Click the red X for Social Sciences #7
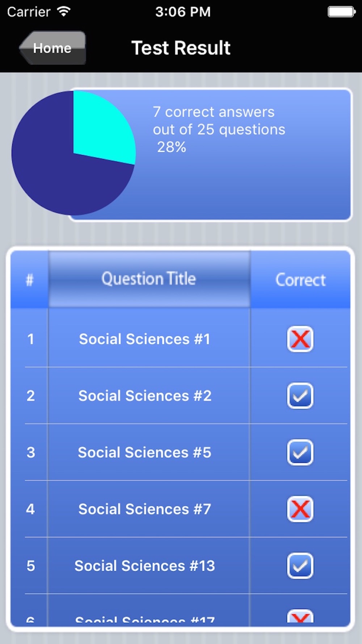The height and width of the screenshot is (644, 362). pyautogui.click(x=300, y=509)
